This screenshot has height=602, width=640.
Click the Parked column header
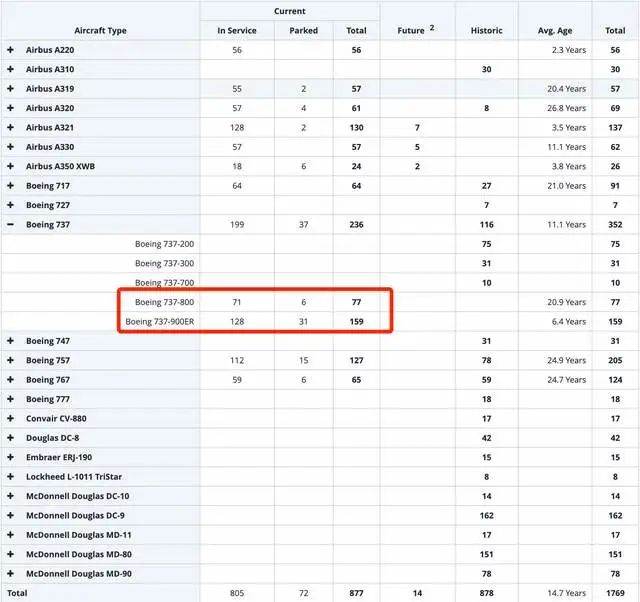coord(303,31)
